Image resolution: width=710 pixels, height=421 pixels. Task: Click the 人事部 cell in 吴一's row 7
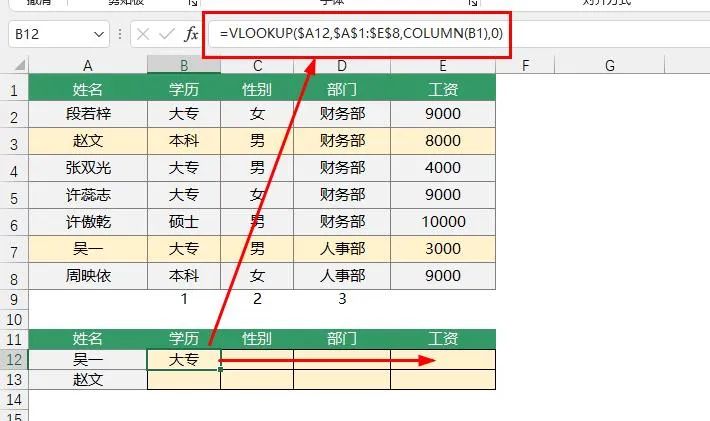342,249
